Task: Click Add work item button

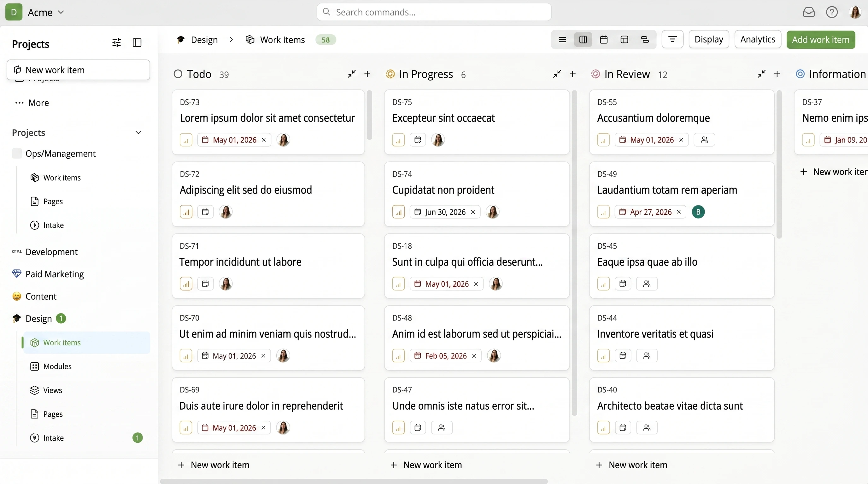Action: click(820, 40)
